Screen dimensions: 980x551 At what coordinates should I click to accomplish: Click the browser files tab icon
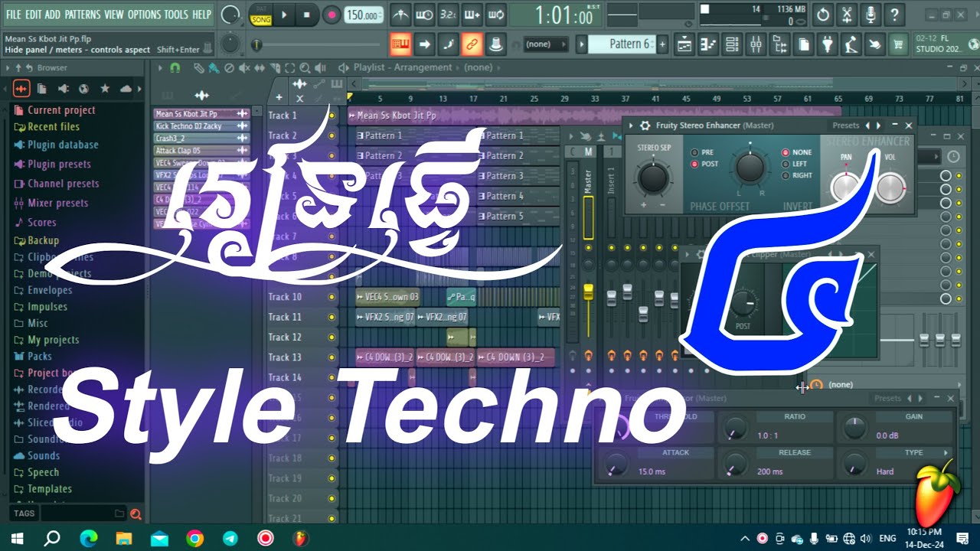tap(42, 89)
